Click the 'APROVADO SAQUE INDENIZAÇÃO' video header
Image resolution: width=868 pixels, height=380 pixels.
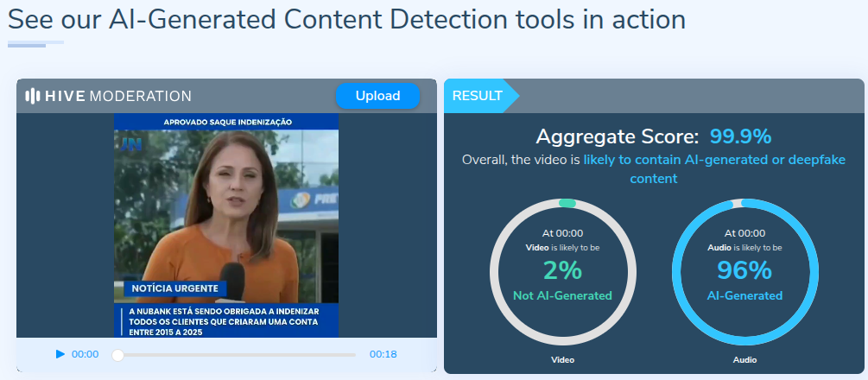227,122
